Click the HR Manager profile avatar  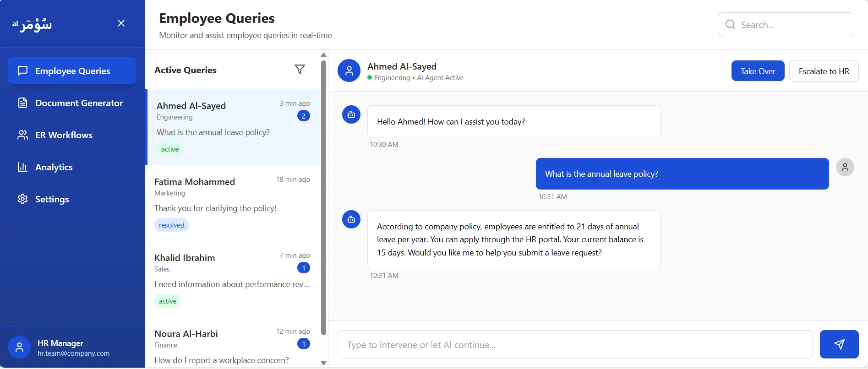[19, 347]
